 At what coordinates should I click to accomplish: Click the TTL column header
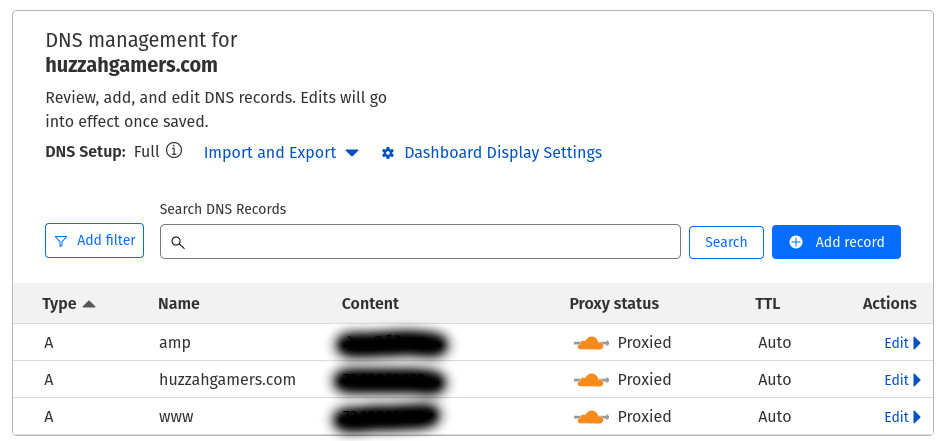[x=768, y=304]
